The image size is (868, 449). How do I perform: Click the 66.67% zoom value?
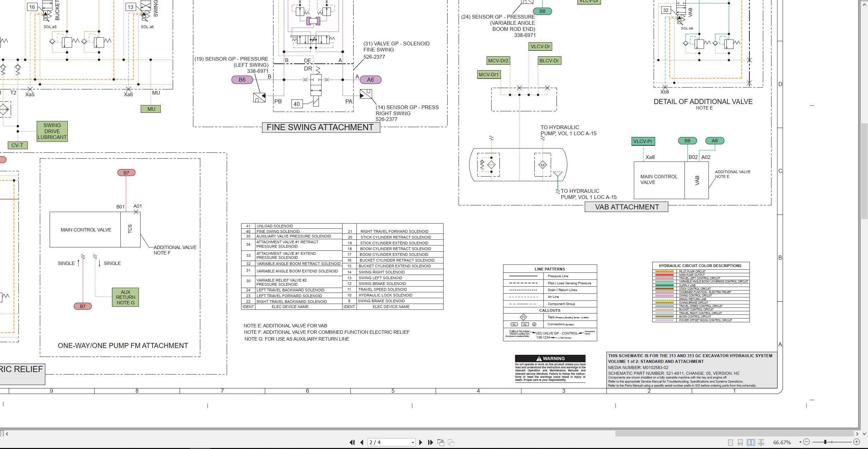coord(782,442)
